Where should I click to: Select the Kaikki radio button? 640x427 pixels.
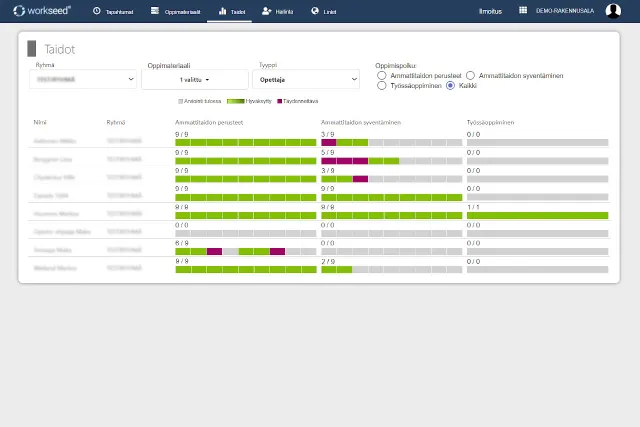coord(450,86)
